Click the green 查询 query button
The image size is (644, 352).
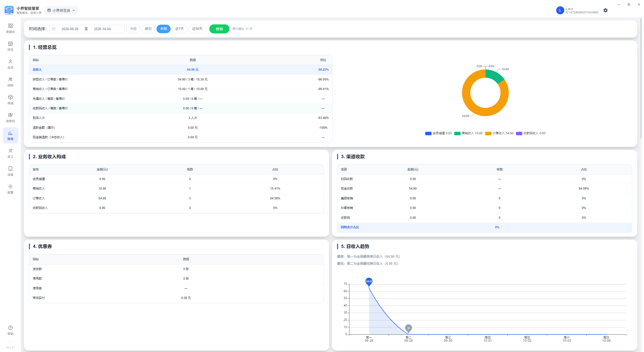(x=219, y=29)
